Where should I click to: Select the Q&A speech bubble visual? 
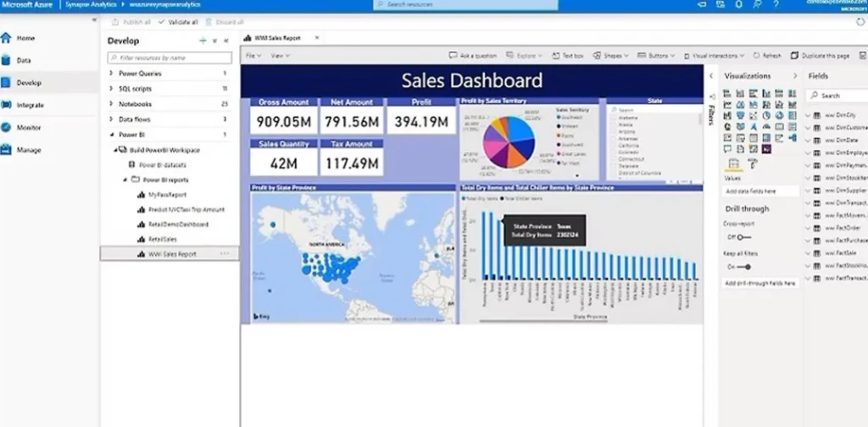727,149
